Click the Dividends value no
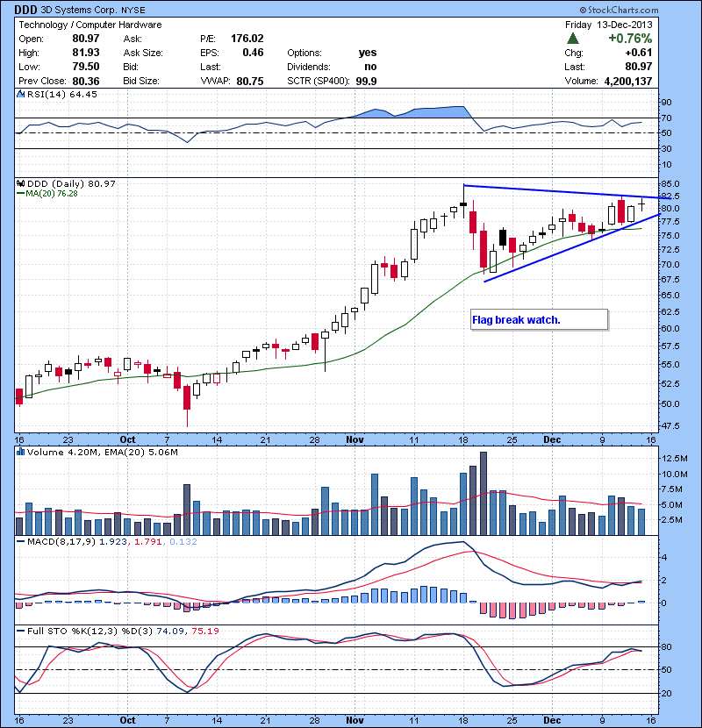The image size is (702, 728). pyautogui.click(x=370, y=67)
